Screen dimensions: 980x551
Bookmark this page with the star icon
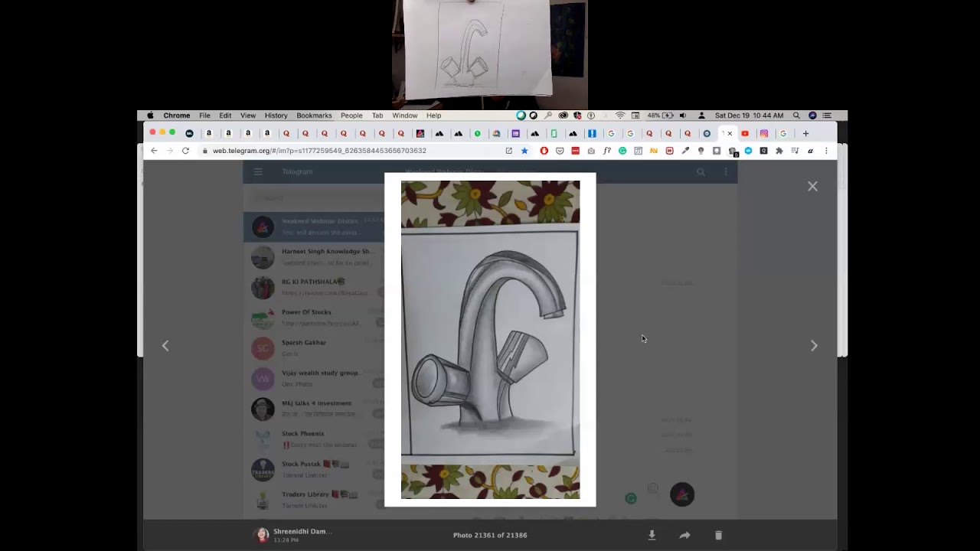coord(524,151)
